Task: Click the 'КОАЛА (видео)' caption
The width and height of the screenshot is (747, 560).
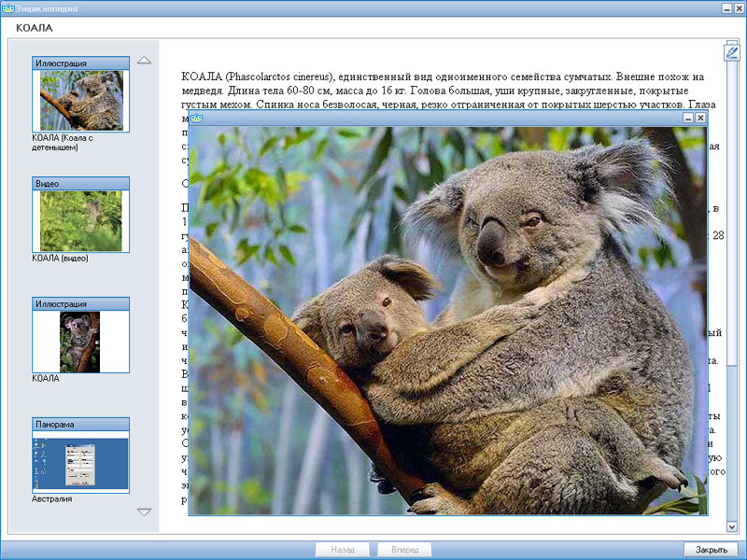Action: [x=60, y=259]
